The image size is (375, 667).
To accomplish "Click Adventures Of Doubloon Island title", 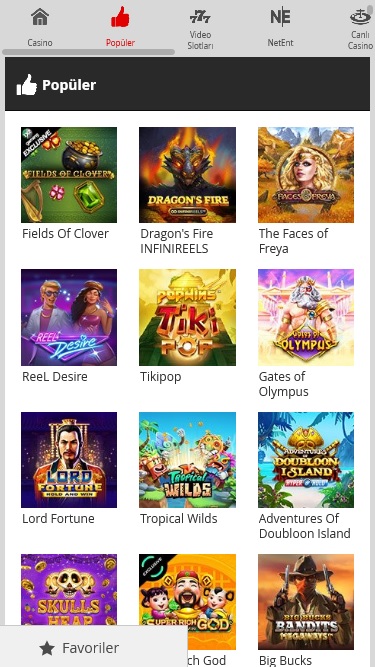I will coord(305,526).
